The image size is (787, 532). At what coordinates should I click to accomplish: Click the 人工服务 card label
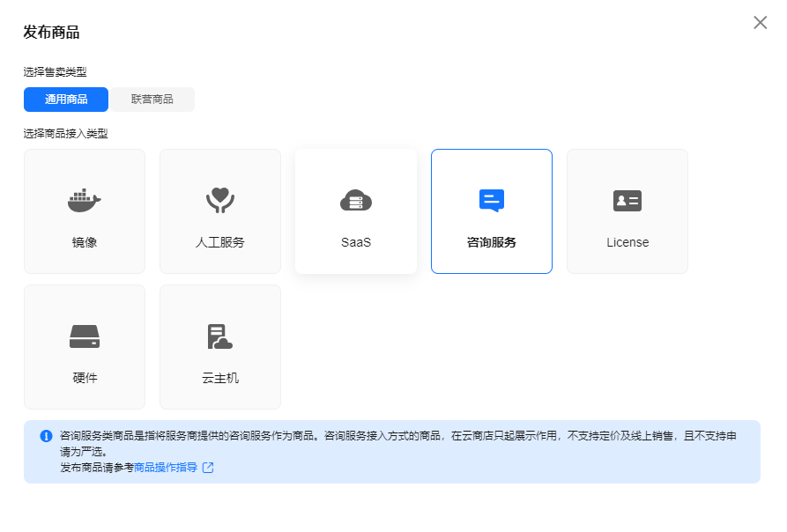[x=220, y=243]
